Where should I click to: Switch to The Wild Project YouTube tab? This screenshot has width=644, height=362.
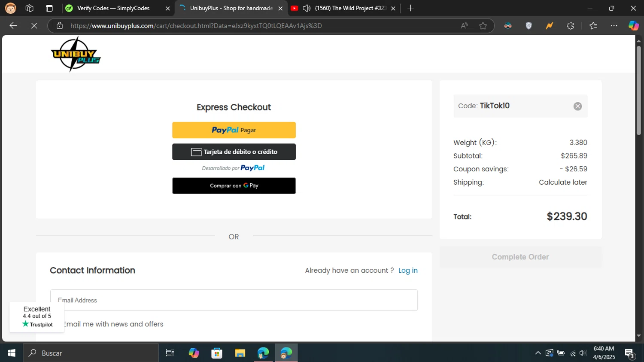point(343,8)
